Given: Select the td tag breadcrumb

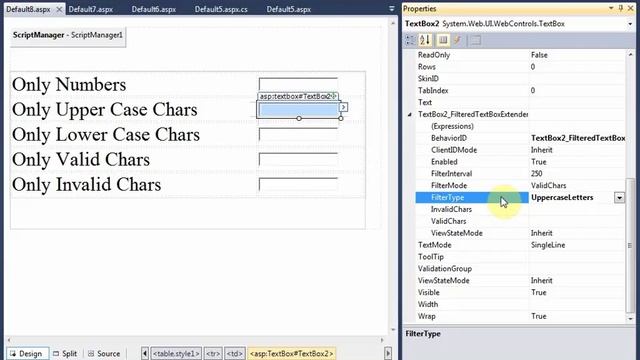Looking at the screenshot, I should (x=235, y=353).
